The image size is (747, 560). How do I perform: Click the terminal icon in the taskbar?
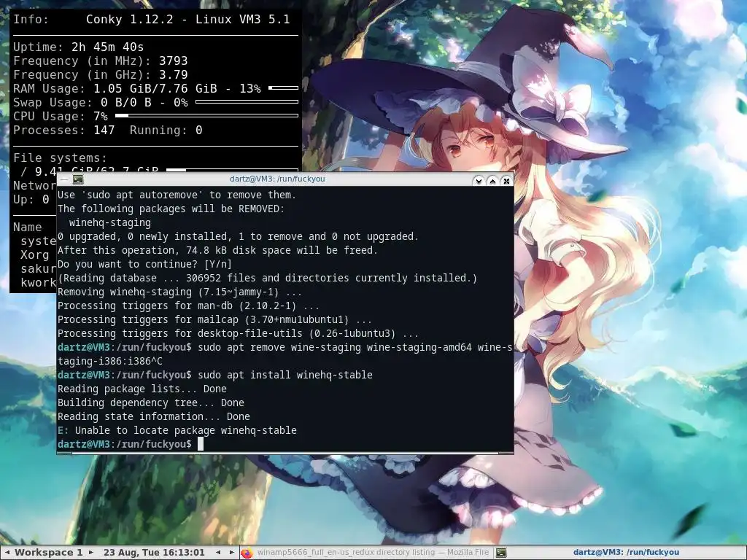tap(501, 553)
